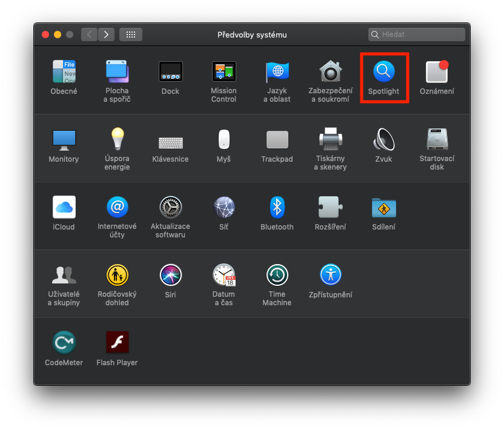Go back with the left arrow button
This screenshot has height=430, width=504.
[x=90, y=35]
